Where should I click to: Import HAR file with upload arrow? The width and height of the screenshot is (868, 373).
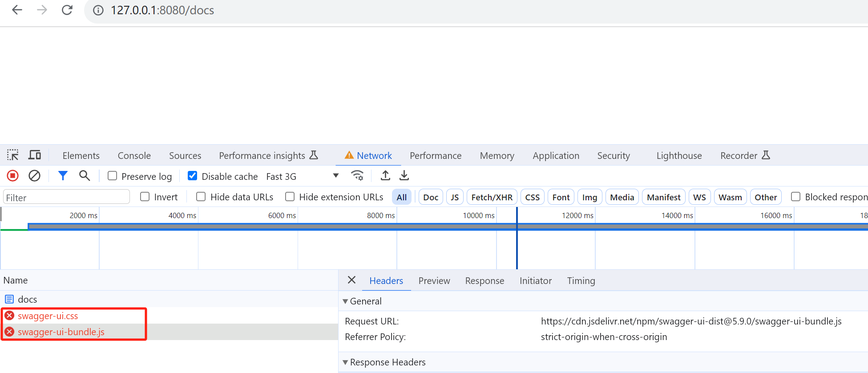click(x=385, y=175)
